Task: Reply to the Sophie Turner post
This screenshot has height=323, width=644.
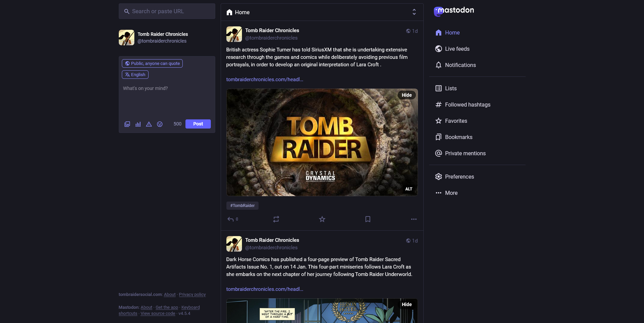Action: coord(230,219)
